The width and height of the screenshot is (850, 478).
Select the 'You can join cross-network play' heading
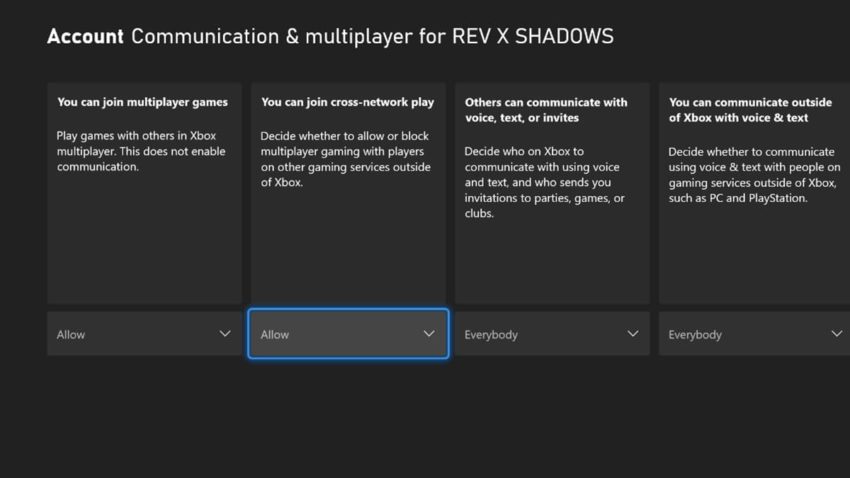tap(347, 102)
